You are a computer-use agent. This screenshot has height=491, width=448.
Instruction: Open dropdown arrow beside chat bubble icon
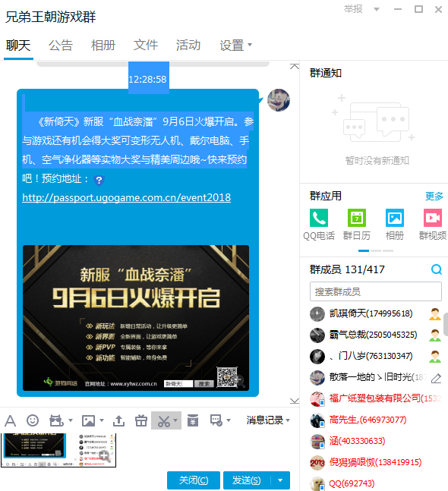coord(228,420)
